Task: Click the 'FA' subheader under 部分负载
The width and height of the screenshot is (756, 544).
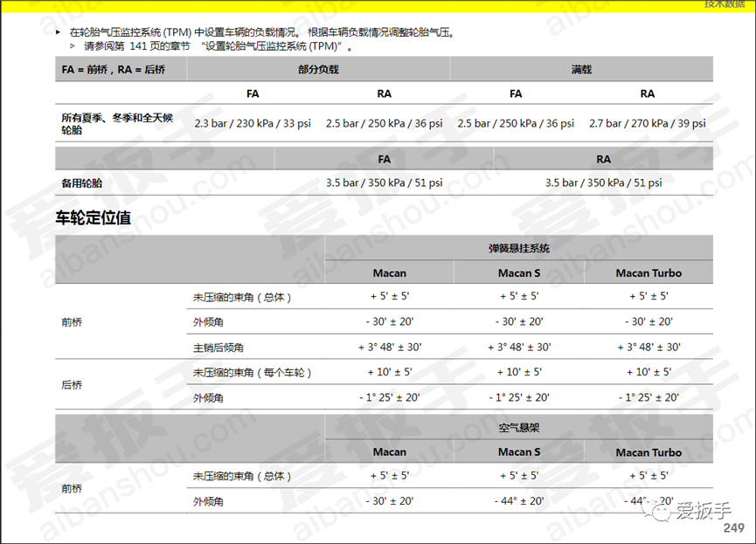Action: [253, 93]
